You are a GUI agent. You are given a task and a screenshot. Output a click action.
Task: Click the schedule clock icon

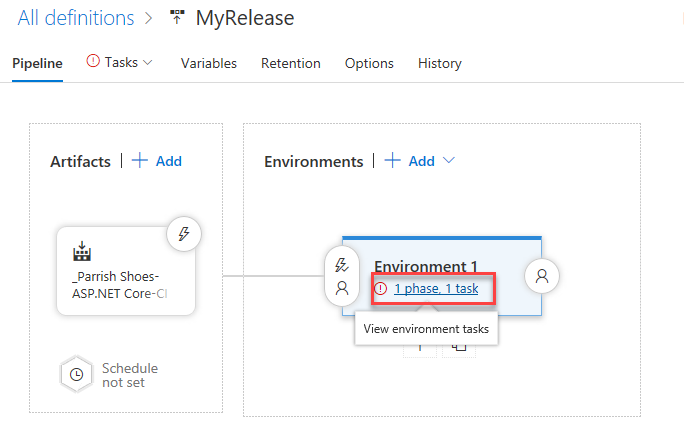click(x=77, y=375)
